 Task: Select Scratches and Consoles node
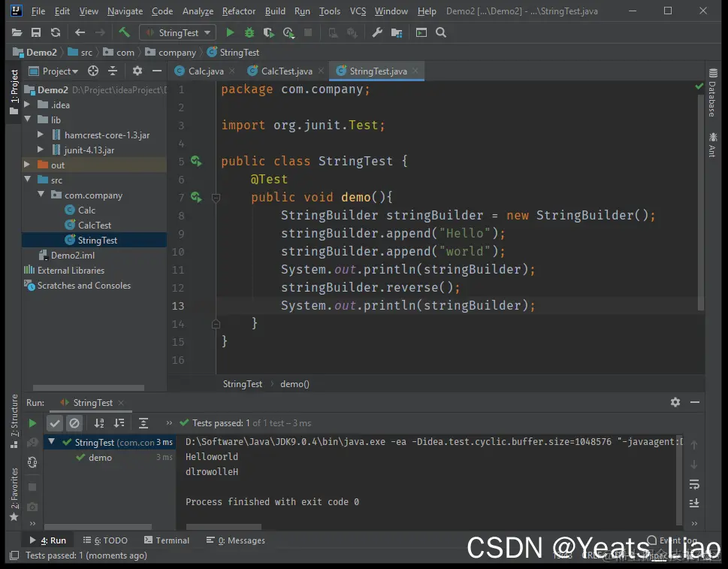click(x=83, y=285)
